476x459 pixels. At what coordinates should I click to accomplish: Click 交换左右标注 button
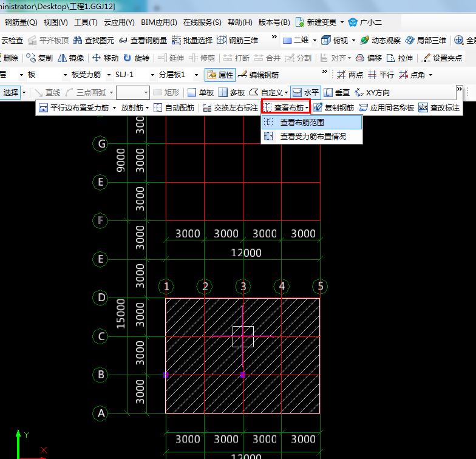click(x=230, y=108)
